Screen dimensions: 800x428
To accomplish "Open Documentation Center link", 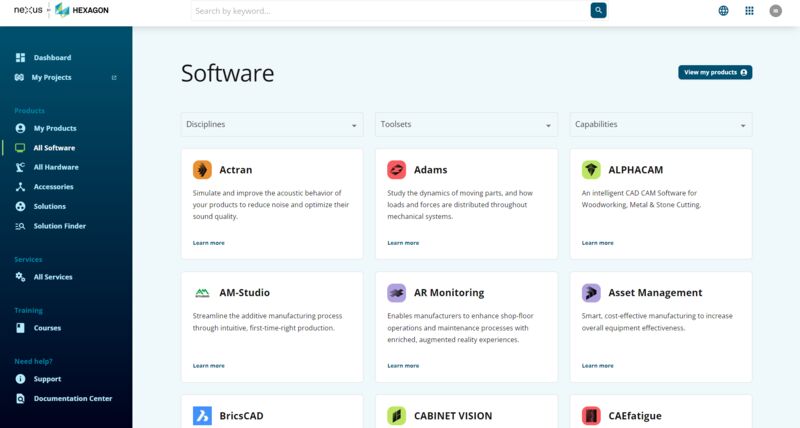I will pos(72,398).
